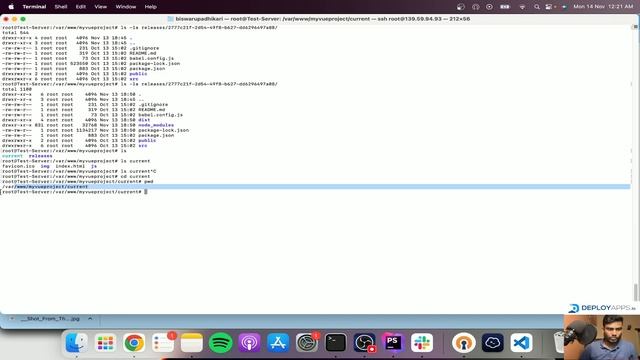Open Spotlight search in the menu bar

(537, 7)
